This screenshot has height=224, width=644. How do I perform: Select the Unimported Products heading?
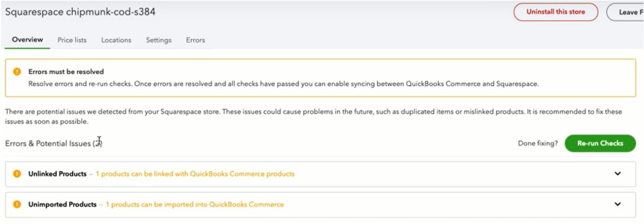(62, 204)
